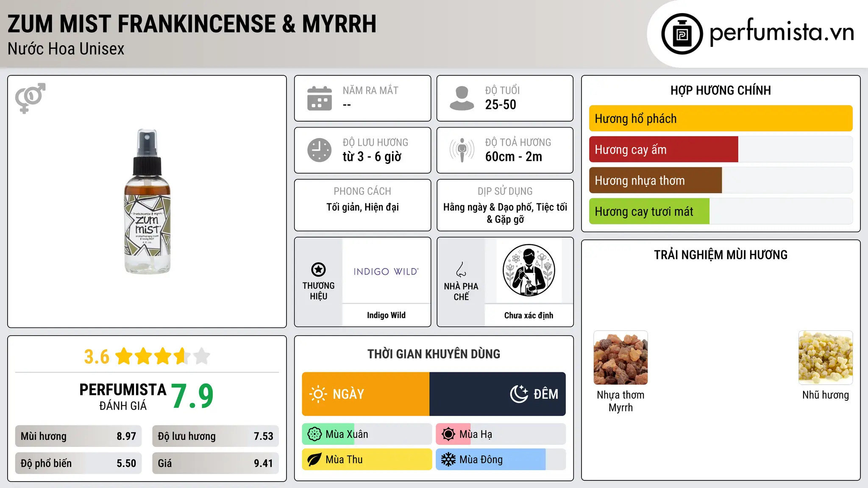The image size is (868, 488).
Task: Click the person silhouette icon for Độ tuổi
Action: tap(462, 98)
